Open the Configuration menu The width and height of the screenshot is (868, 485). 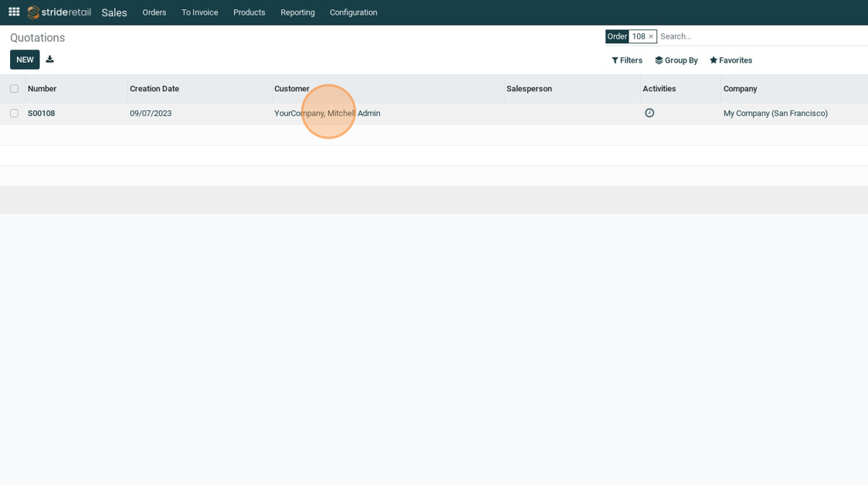pos(353,12)
